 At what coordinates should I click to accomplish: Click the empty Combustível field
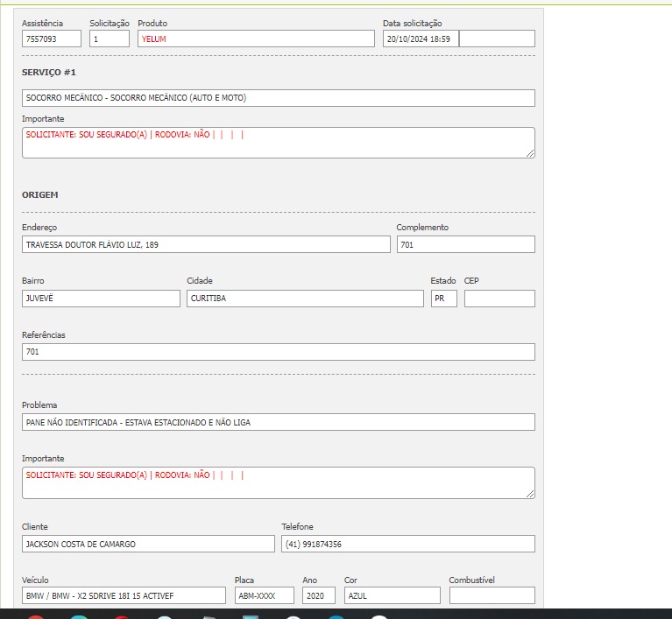pos(492,596)
